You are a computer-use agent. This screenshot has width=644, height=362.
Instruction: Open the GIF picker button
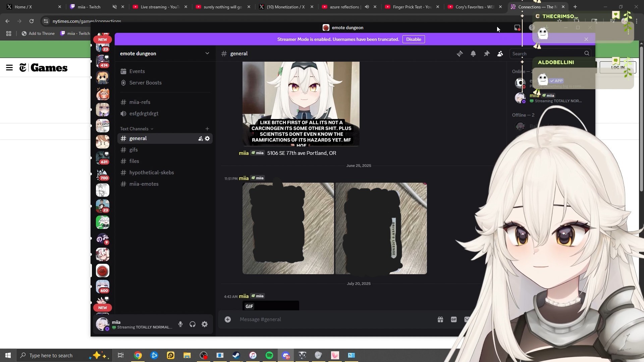tap(453, 319)
